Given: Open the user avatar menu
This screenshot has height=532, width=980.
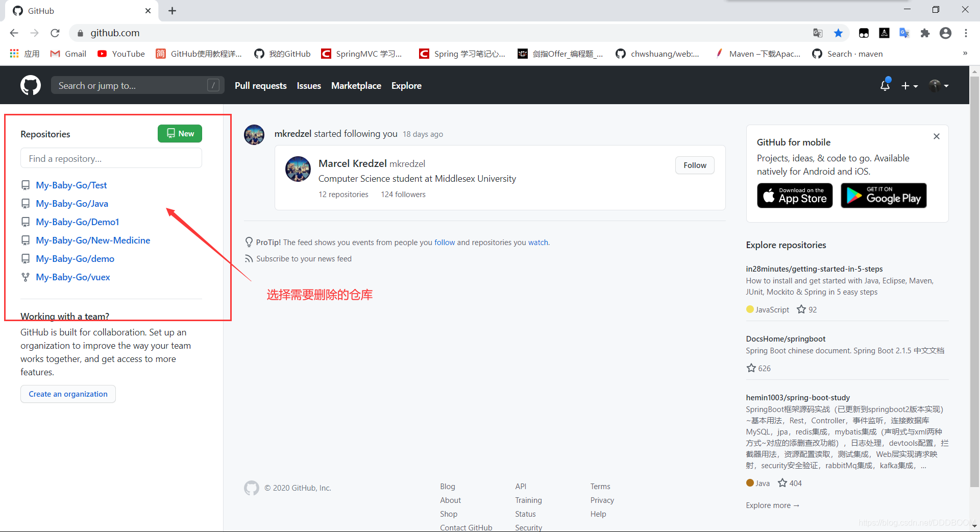Looking at the screenshot, I should click(939, 86).
